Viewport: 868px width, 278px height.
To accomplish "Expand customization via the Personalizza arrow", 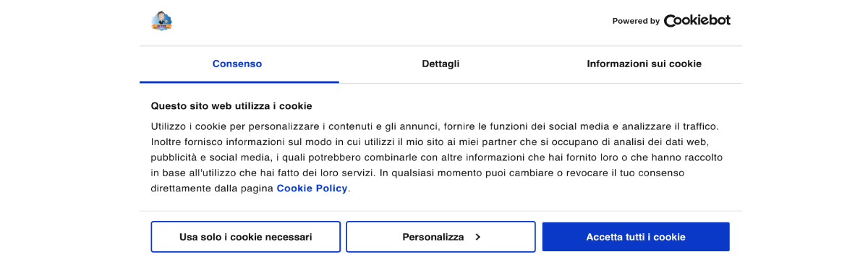I will click(477, 237).
